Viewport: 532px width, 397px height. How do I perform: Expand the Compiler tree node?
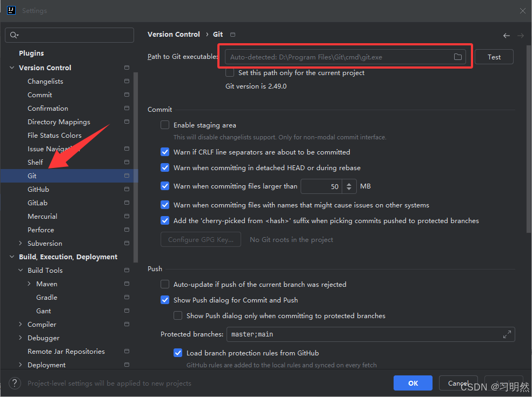(x=21, y=324)
